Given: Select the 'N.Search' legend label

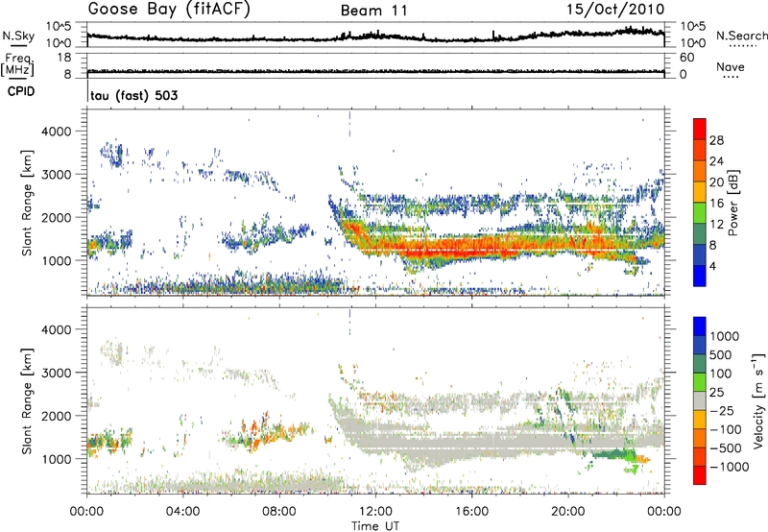Looking at the screenshot, I should point(741,36).
